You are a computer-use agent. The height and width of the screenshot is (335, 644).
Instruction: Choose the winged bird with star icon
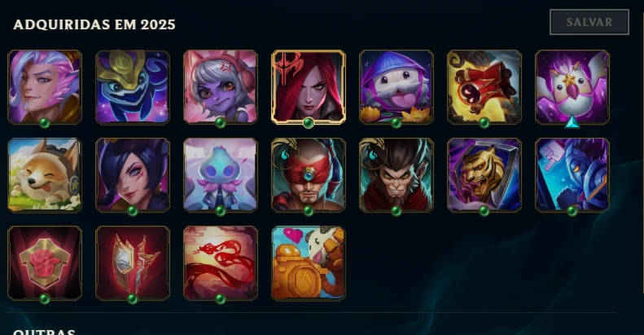(x=572, y=87)
